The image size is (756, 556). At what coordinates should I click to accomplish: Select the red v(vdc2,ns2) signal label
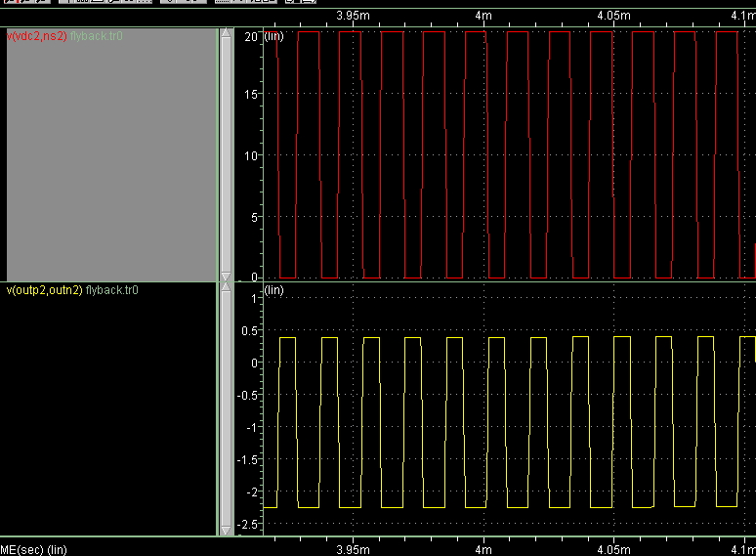point(37,36)
